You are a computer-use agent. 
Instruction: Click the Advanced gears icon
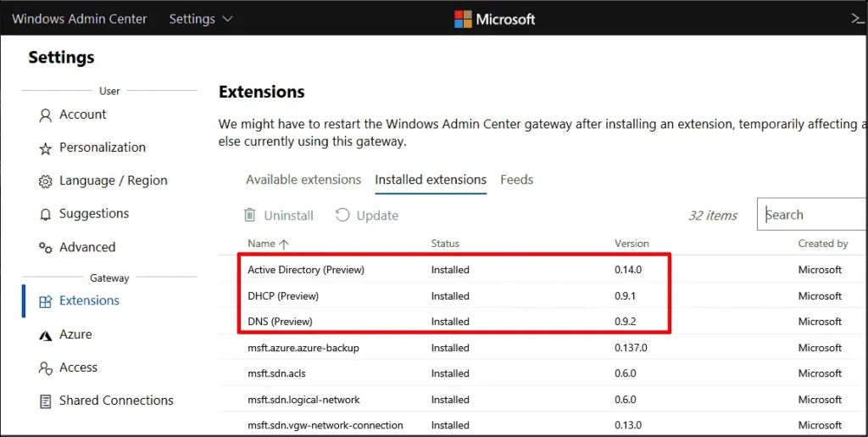tap(46, 248)
